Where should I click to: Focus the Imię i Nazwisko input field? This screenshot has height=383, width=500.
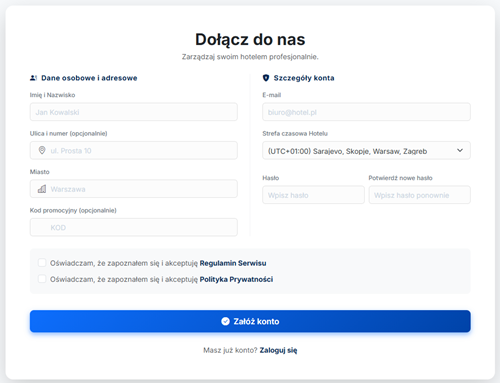[134, 112]
